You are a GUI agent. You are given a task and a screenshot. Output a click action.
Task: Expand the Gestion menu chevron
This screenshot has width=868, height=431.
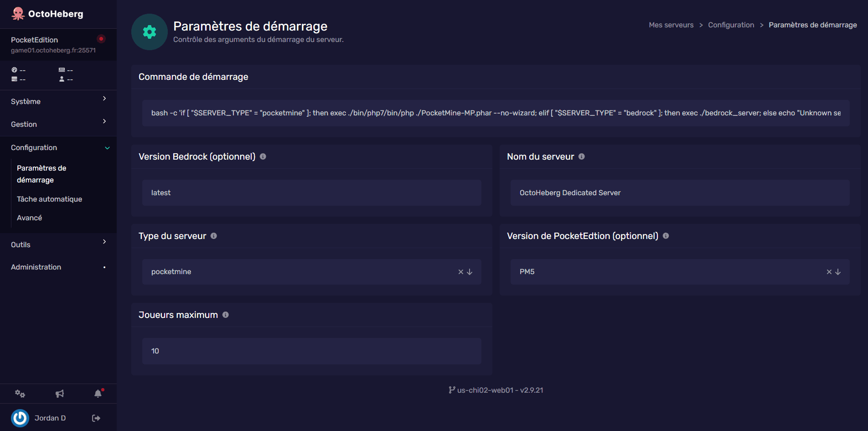coord(104,121)
